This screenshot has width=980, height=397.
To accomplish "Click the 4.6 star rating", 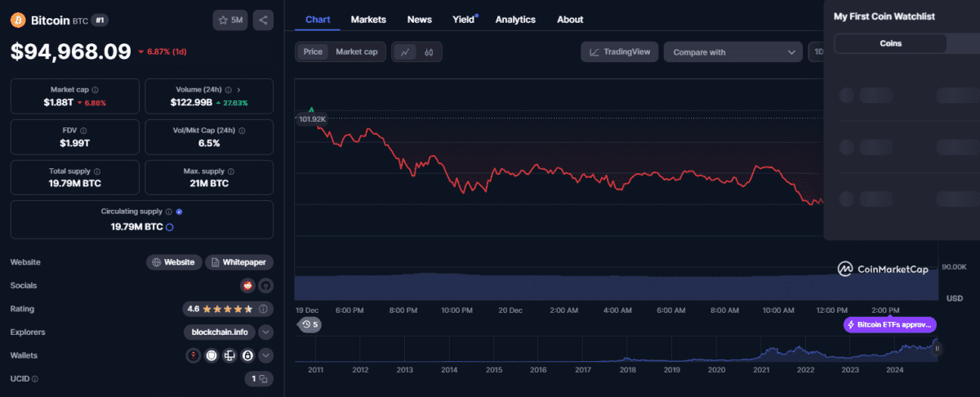I will (227, 310).
